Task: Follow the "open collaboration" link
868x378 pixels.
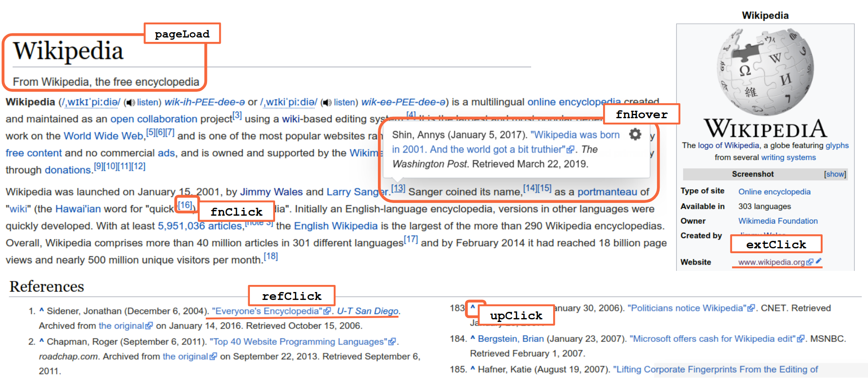Action: (x=154, y=119)
